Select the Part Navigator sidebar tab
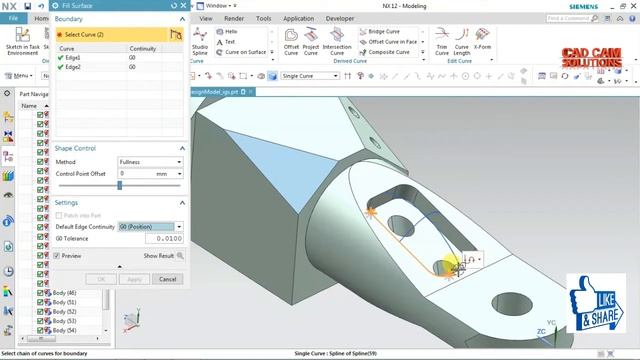 pos(8,157)
